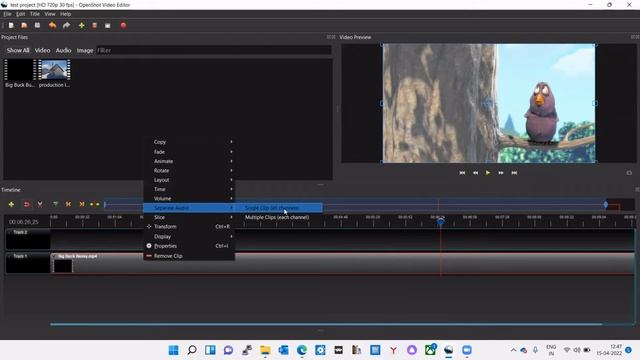The height and width of the screenshot is (360, 640).
Task: Jump to end in video preview
Action: pyautogui.click(x=514, y=173)
